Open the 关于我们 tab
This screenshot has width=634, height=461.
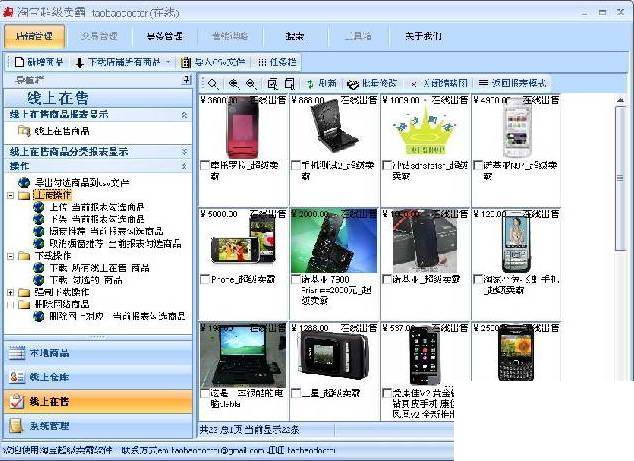(x=424, y=36)
